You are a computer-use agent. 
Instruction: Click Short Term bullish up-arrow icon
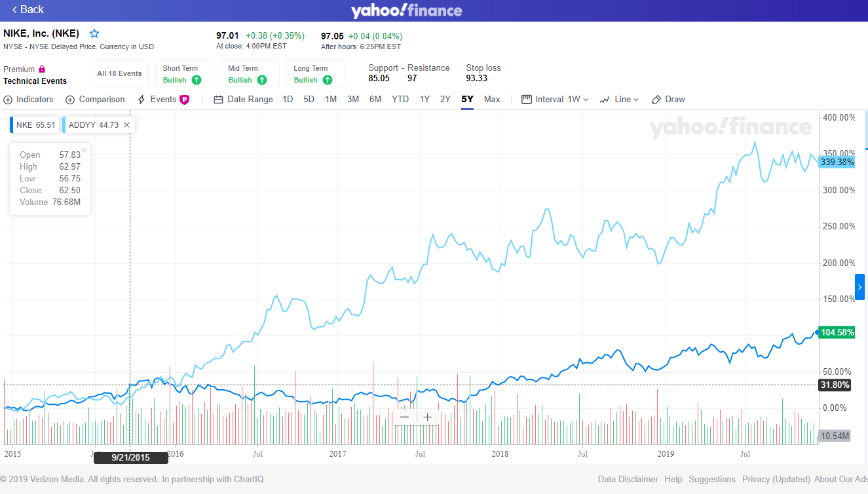coord(197,80)
